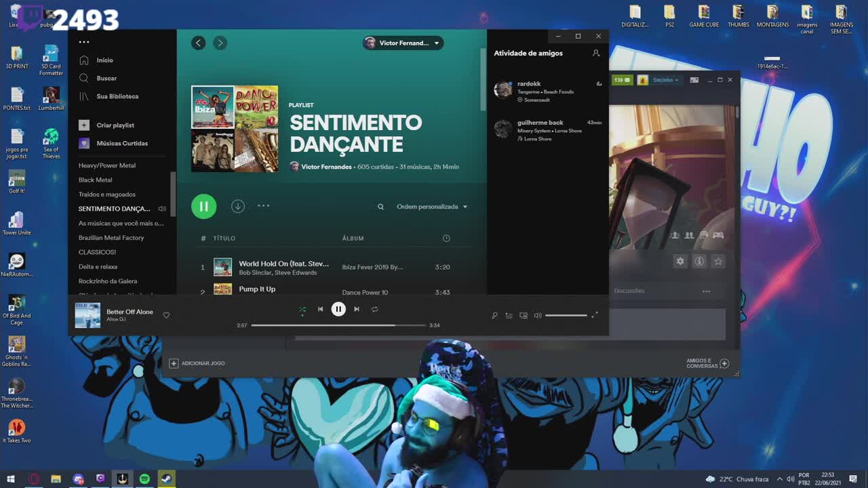Skip to next track

tap(357, 309)
